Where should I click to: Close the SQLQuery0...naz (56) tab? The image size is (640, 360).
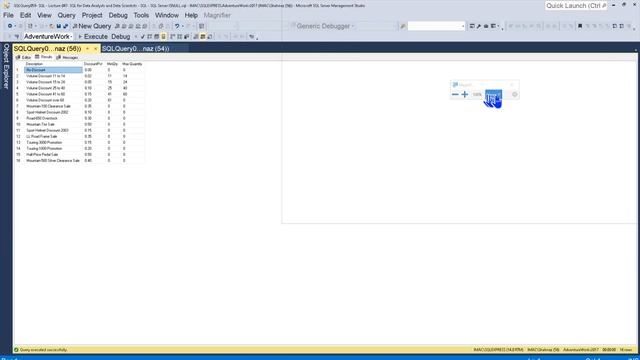pos(96,49)
